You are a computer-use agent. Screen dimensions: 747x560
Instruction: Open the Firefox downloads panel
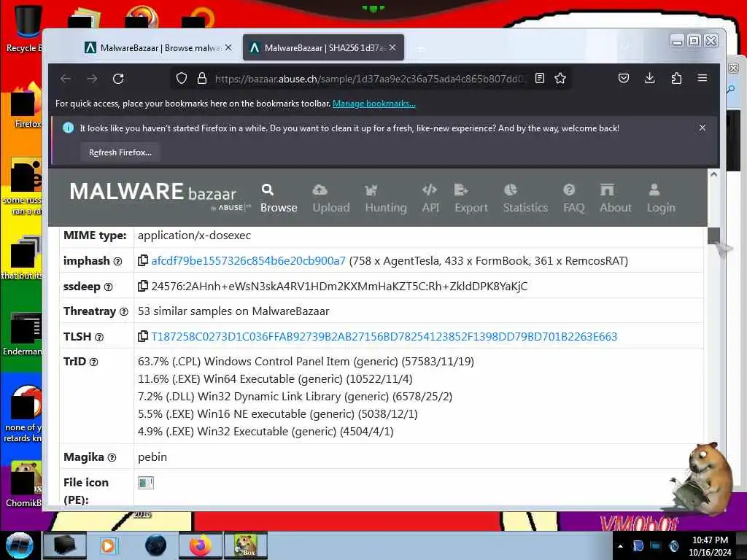pyautogui.click(x=649, y=78)
